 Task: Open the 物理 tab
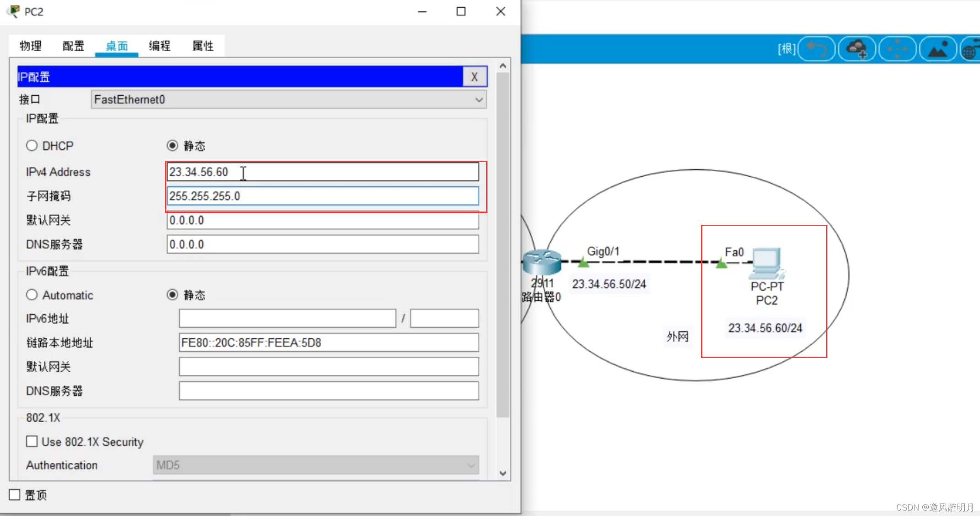tap(30, 46)
